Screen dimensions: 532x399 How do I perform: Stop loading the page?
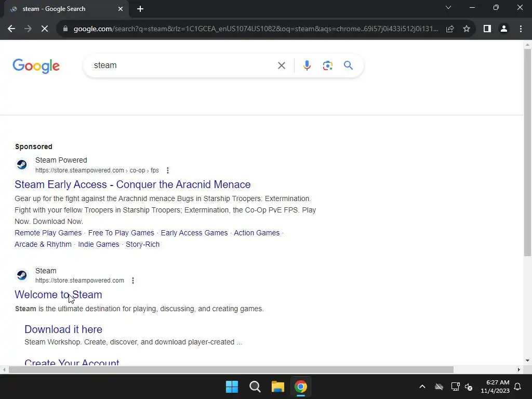[x=45, y=29]
